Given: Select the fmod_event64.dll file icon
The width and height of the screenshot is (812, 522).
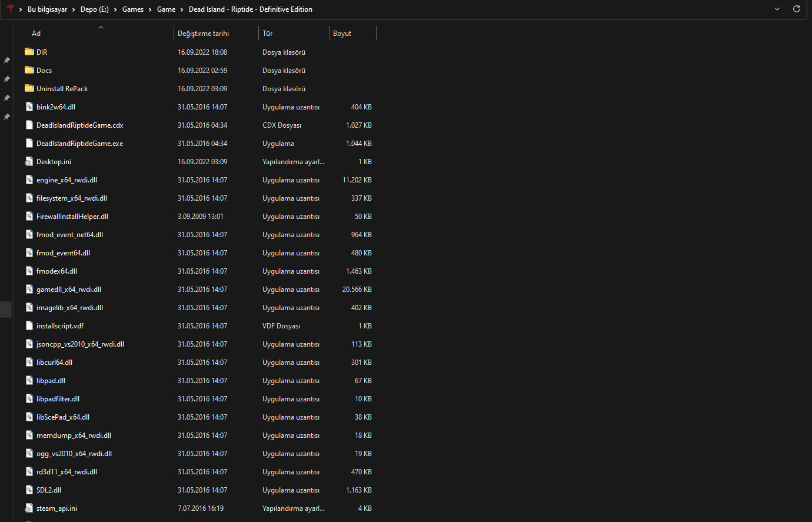Looking at the screenshot, I should point(29,252).
